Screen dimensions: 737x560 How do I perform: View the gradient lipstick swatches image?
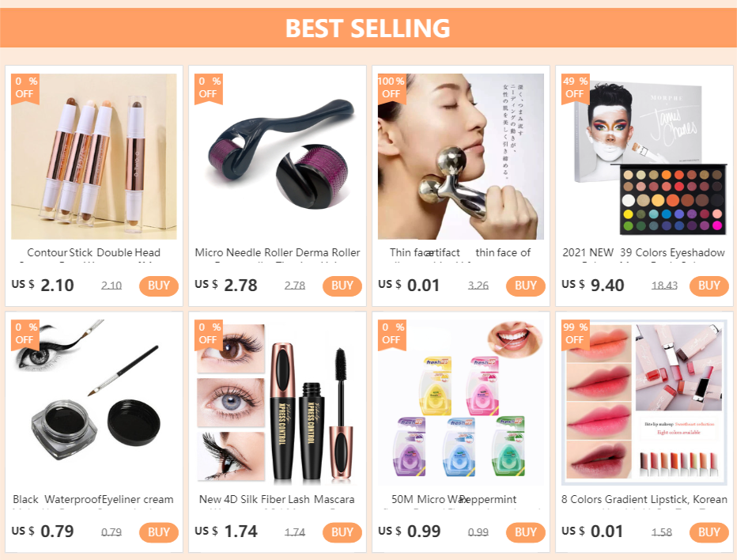coord(644,403)
